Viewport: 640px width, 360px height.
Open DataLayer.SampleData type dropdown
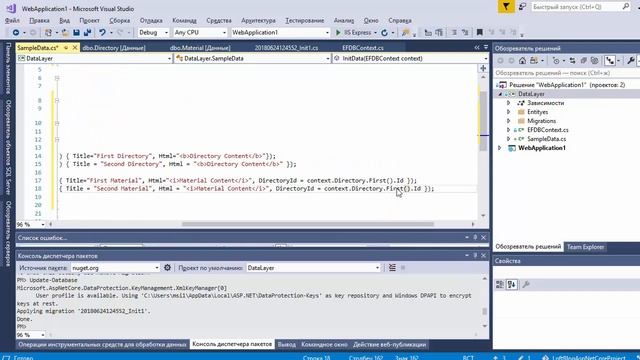(x=253, y=58)
